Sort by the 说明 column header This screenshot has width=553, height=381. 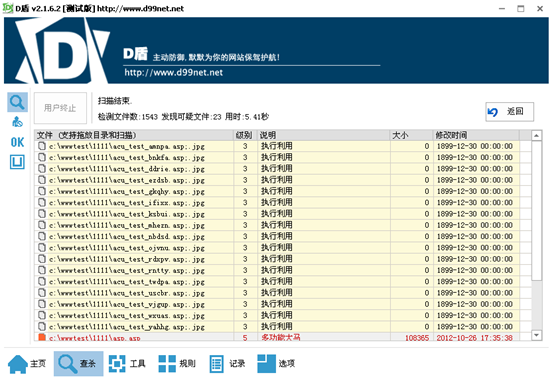[x=323, y=135]
